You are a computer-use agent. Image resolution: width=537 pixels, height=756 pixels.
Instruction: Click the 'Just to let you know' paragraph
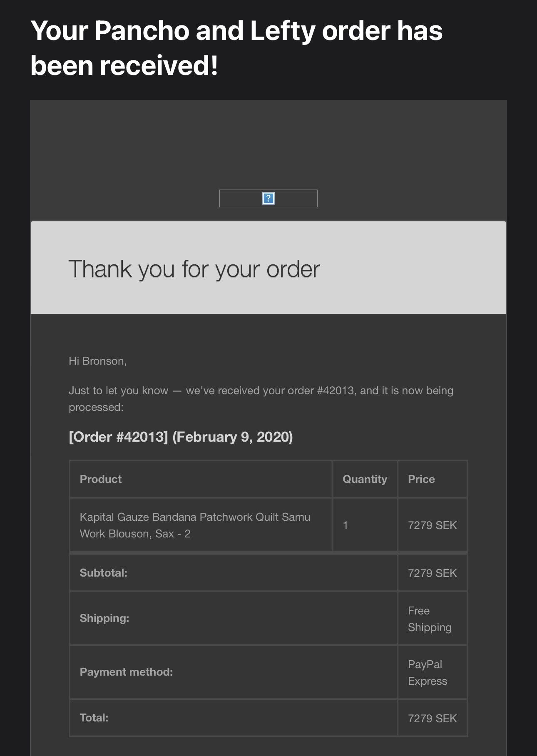[261, 399]
